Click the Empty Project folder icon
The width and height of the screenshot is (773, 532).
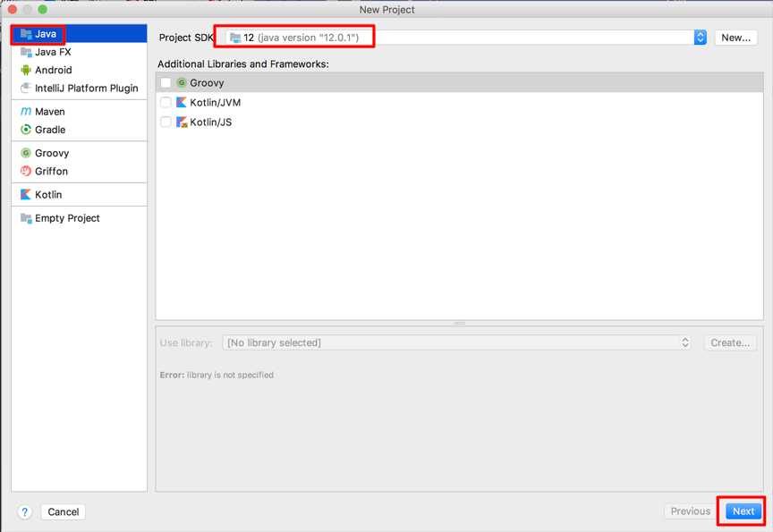click(26, 218)
